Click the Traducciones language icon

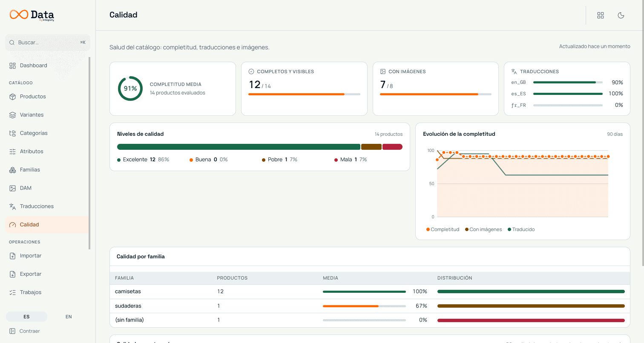pos(12,206)
